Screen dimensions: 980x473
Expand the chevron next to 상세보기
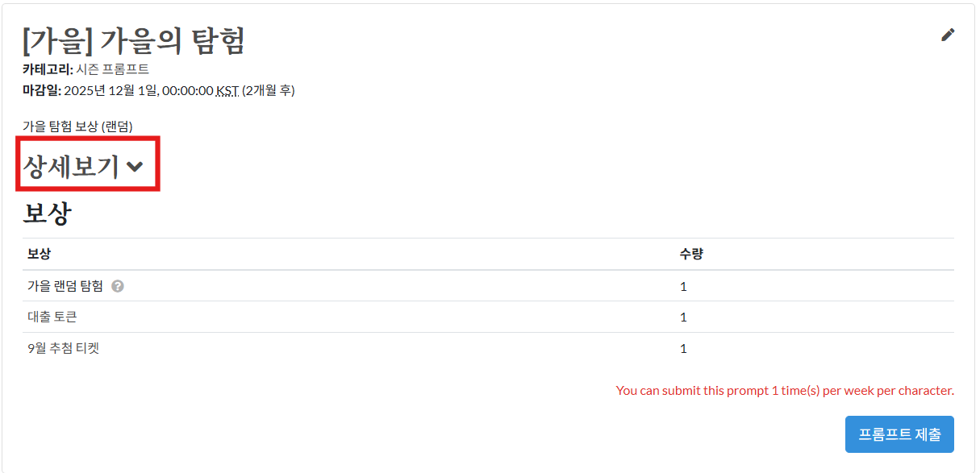click(135, 167)
